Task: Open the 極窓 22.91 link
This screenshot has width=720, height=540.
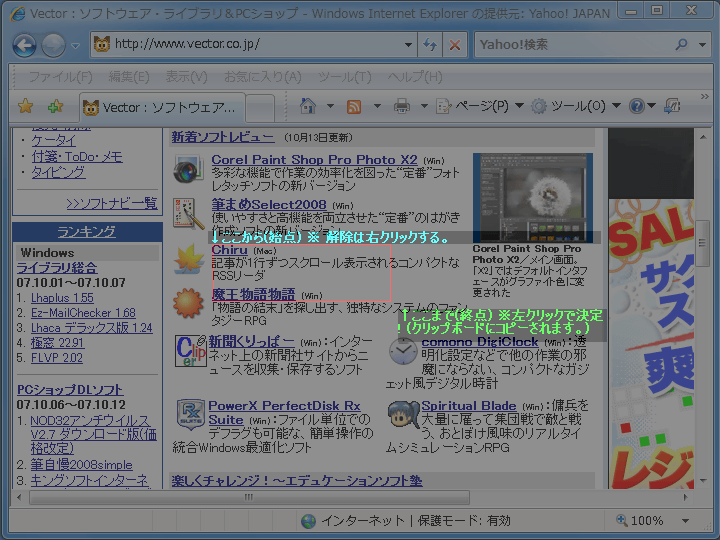Action: tap(57, 343)
